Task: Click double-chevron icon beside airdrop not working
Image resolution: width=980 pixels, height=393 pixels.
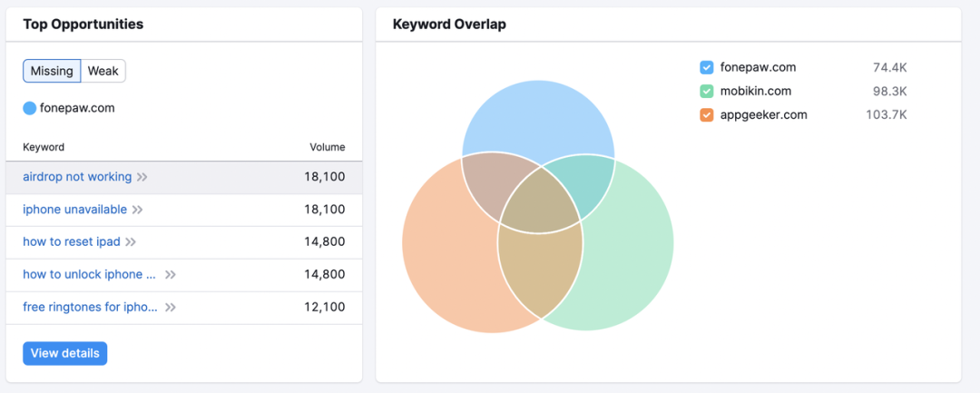Action: 142,177
